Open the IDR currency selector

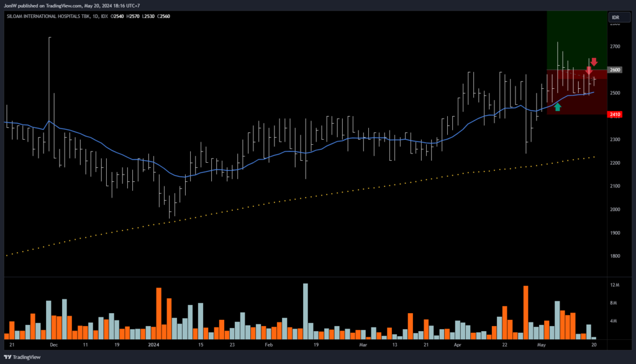(616, 17)
